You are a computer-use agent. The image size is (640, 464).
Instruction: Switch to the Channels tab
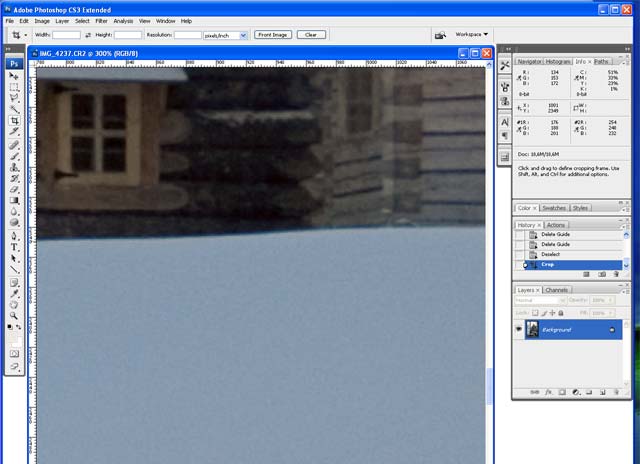click(x=557, y=290)
